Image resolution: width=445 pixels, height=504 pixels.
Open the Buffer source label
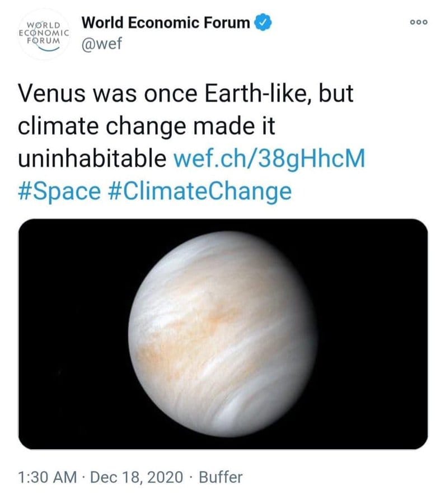point(221,477)
